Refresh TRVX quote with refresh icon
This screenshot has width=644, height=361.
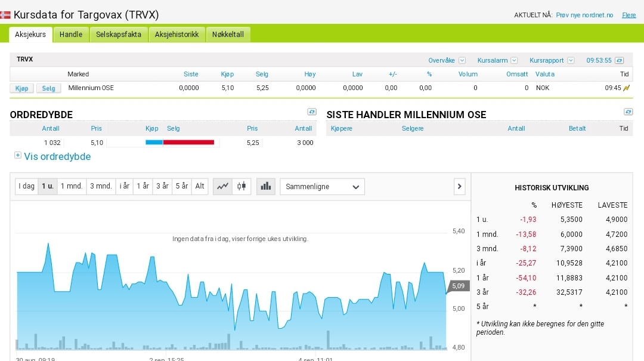click(x=620, y=60)
